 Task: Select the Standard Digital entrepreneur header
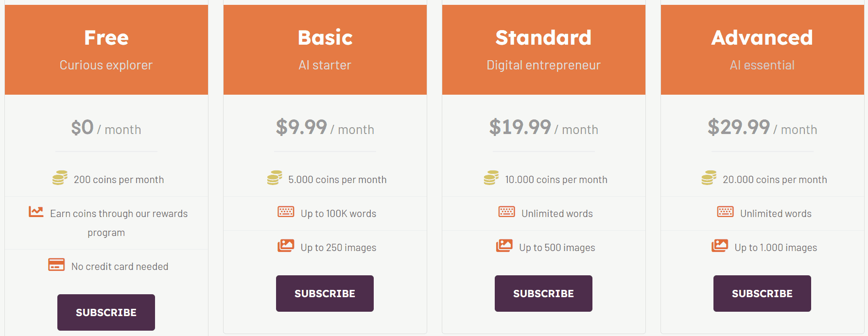543,49
